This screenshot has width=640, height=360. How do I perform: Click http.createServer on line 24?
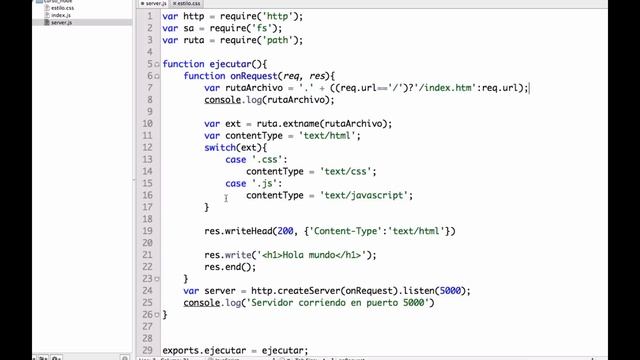click(x=296, y=291)
